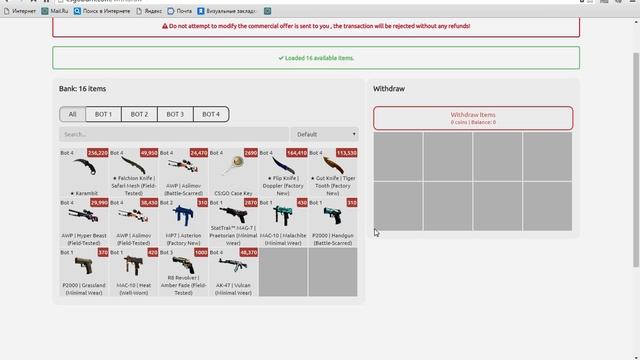This screenshot has width=640, height=360.
Task: Click the 1000 price on R8 Revolver
Action: (201, 252)
